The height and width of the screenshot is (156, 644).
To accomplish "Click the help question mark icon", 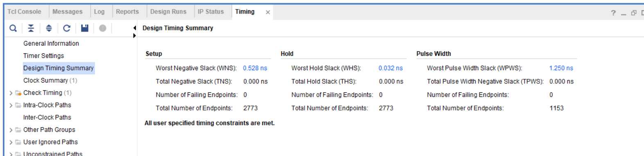I will tap(613, 13).
